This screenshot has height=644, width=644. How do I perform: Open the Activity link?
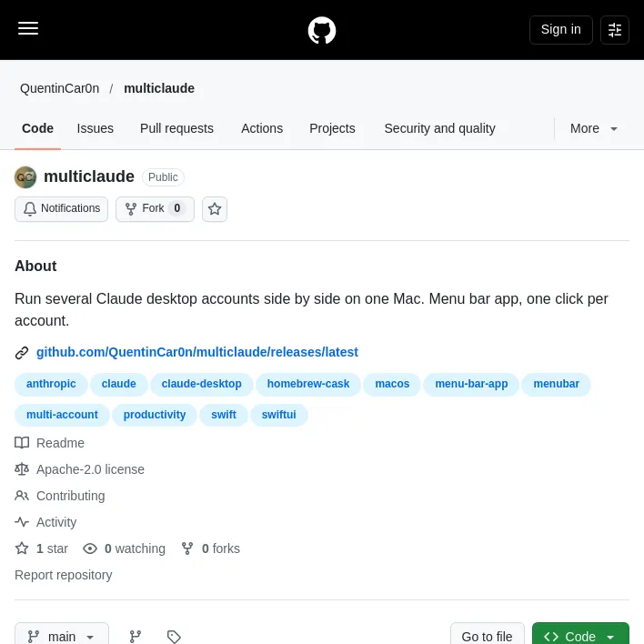(x=56, y=522)
